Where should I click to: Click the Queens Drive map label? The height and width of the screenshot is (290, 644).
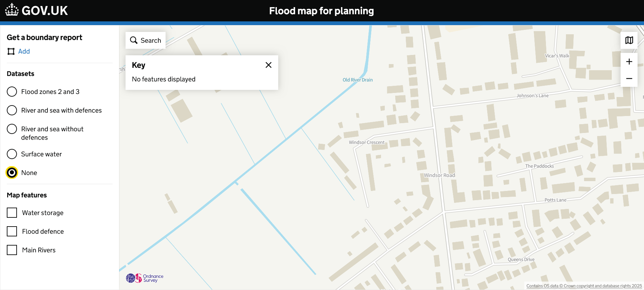coord(521,259)
